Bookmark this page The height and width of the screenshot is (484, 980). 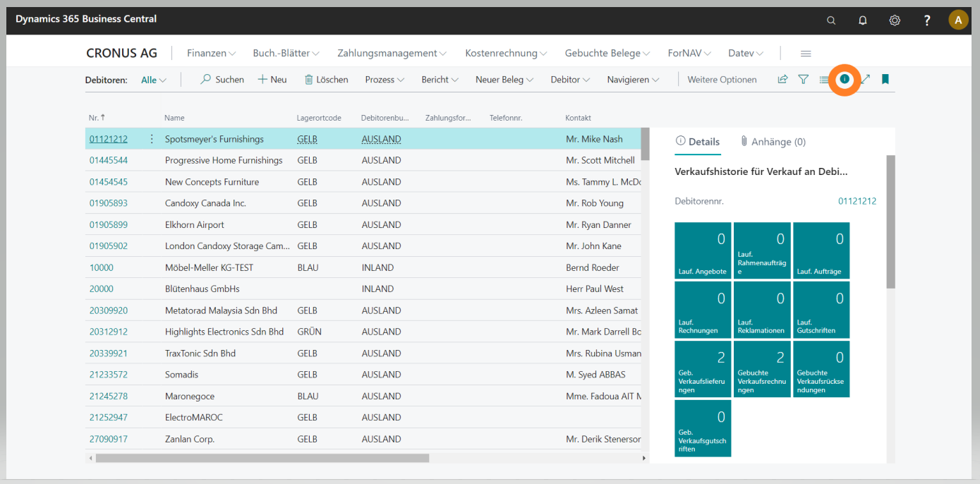tap(885, 80)
